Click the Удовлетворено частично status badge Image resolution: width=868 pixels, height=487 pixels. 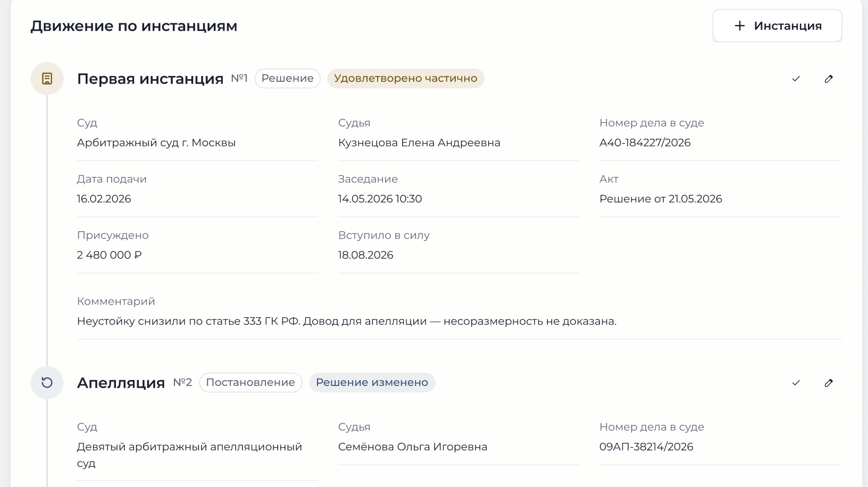[406, 78]
